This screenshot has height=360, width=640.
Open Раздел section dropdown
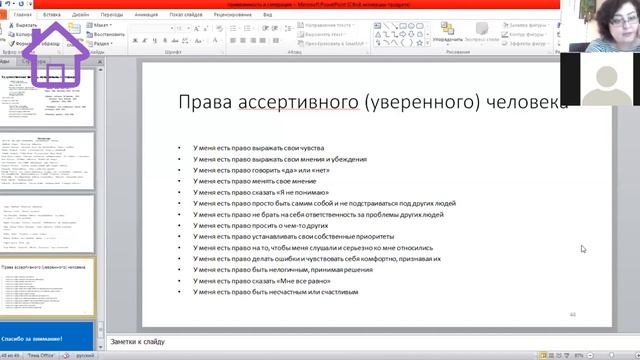point(100,43)
